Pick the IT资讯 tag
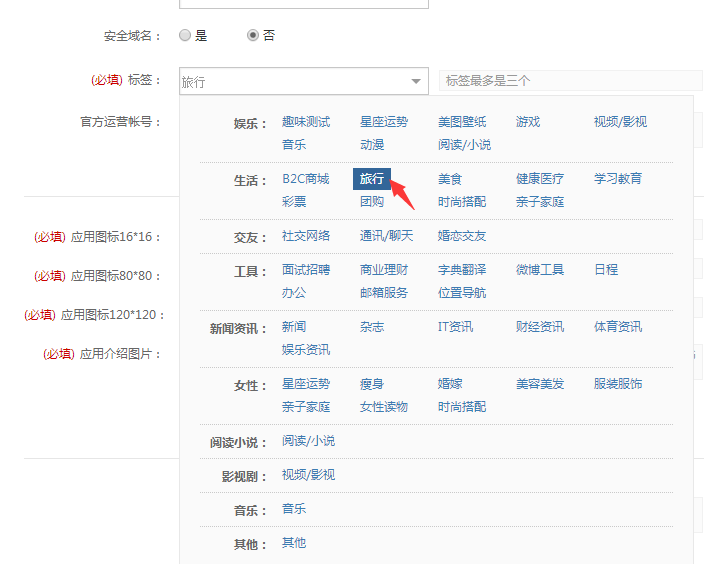Image resolution: width=717 pixels, height=564 pixels. coord(455,327)
